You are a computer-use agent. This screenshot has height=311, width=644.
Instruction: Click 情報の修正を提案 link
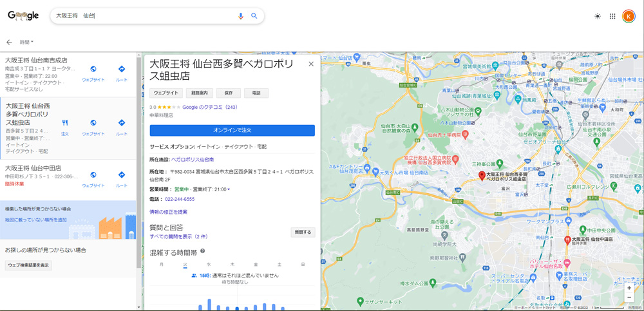[x=168, y=212]
